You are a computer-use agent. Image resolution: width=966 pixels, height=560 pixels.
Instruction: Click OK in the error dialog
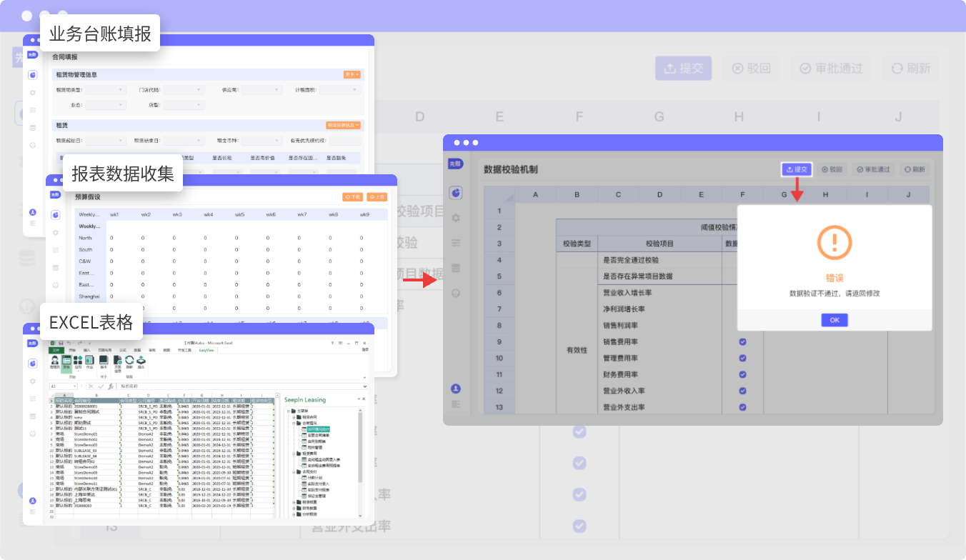[x=834, y=320]
